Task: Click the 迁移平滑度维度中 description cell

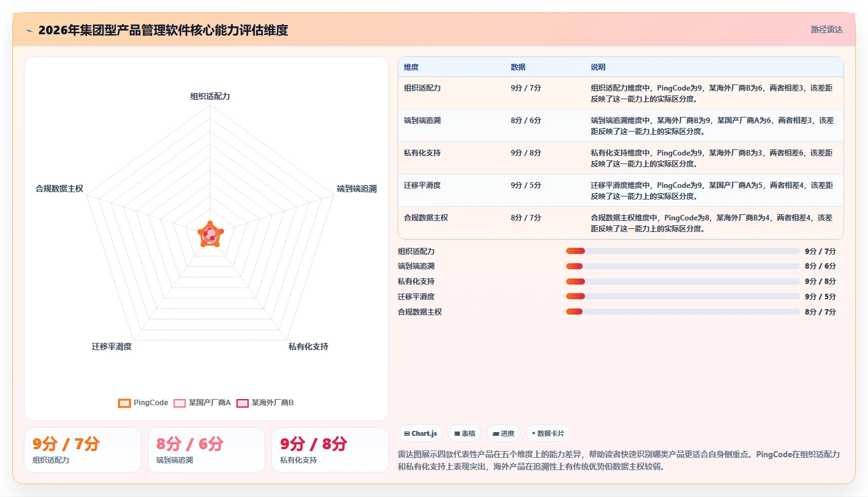Action: (714, 190)
